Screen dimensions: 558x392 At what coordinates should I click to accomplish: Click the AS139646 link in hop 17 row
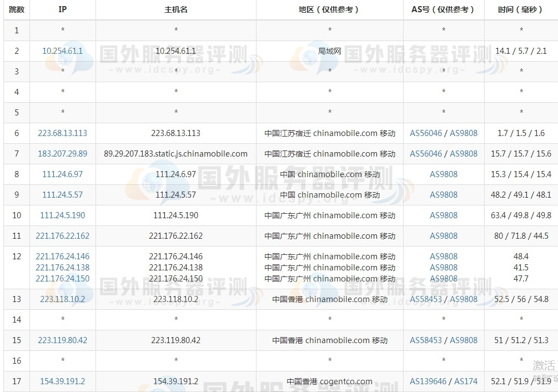(428, 381)
